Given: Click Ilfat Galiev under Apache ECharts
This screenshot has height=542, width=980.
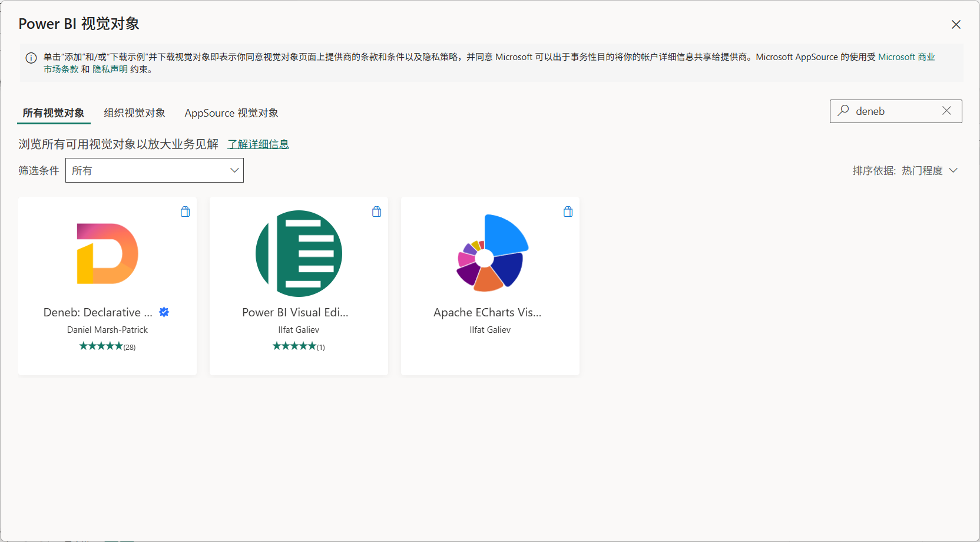Looking at the screenshot, I should tap(490, 330).
